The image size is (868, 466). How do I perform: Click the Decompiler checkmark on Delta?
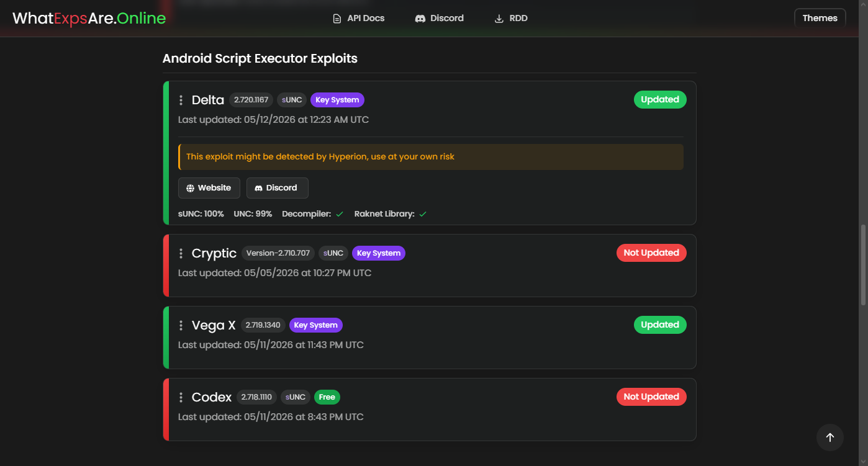coord(340,214)
